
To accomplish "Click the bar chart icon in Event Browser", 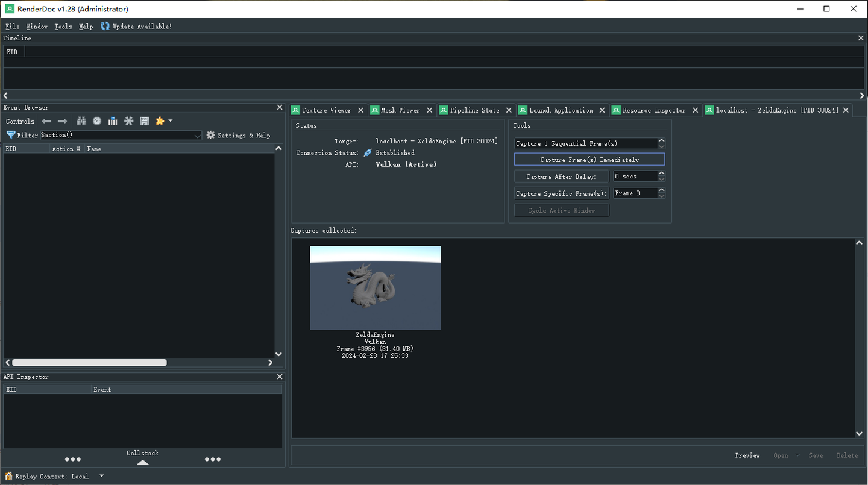I will click(x=113, y=121).
